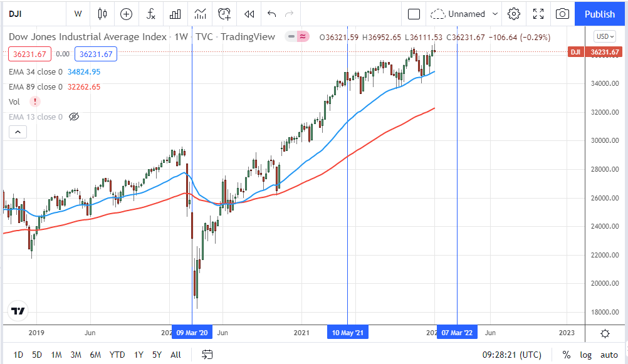Open indicator templates icon
The image size is (628, 364).
[x=200, y=14]
